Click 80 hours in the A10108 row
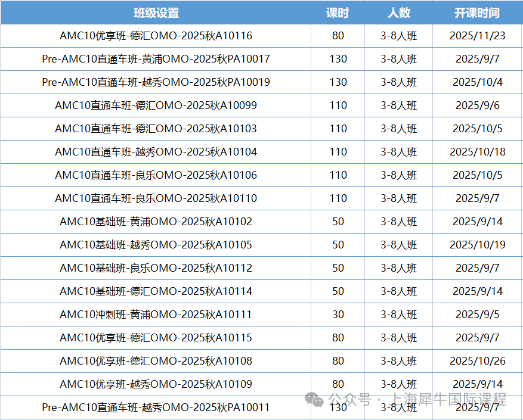 point(338,361)
